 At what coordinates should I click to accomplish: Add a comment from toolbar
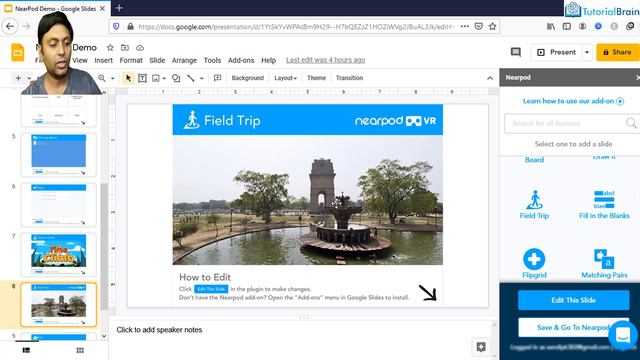pos(217,78)
